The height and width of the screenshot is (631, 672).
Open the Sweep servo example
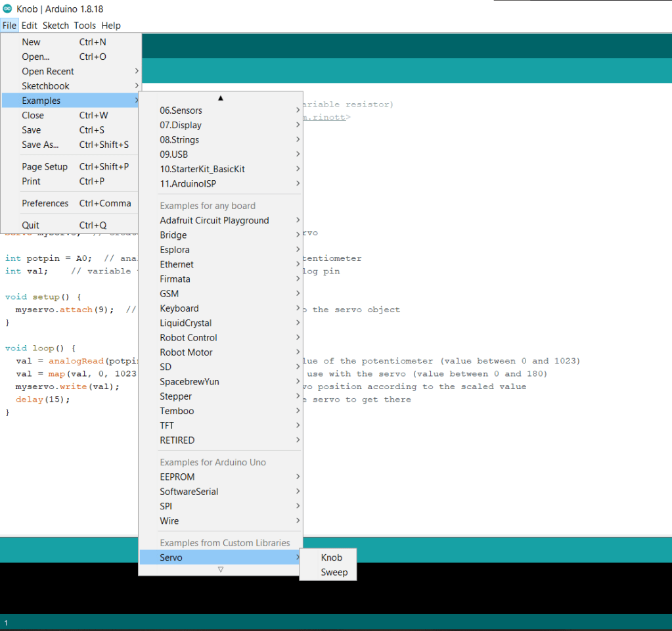(x=334, y=573)
